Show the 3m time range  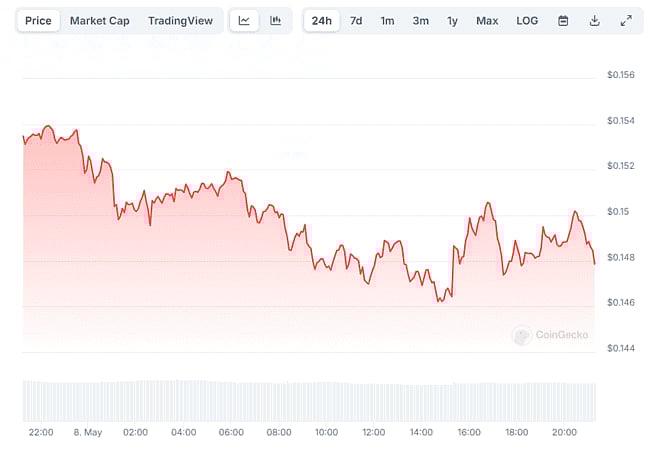tap(421, 21)
